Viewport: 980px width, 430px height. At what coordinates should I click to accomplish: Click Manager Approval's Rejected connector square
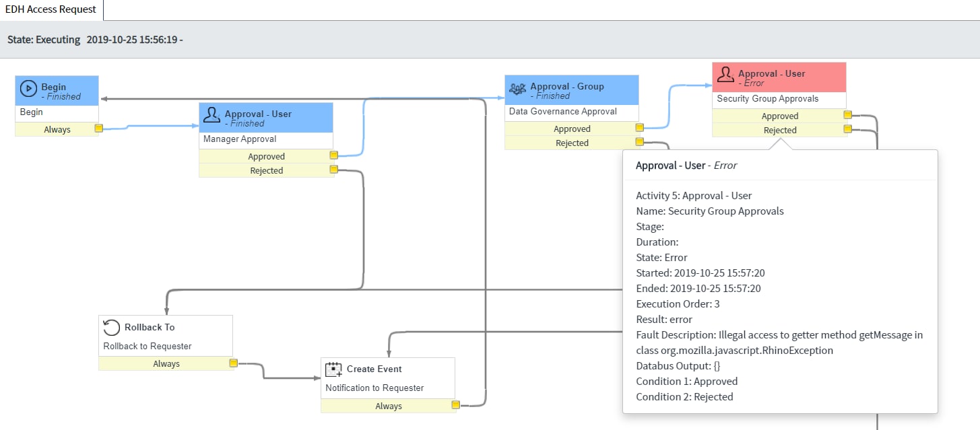333,170
